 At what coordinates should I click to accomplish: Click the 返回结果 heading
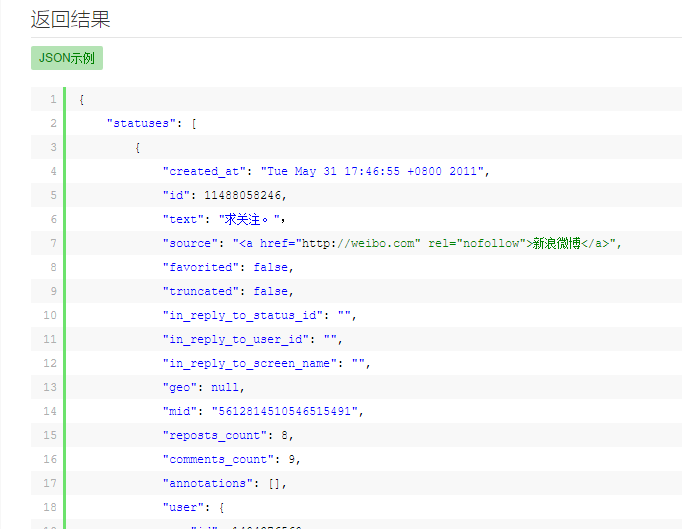click(x=70, y=18)
